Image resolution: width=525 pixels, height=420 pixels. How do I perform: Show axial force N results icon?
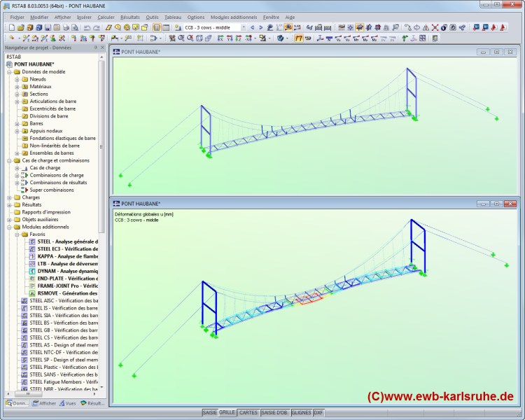point(329,38)
